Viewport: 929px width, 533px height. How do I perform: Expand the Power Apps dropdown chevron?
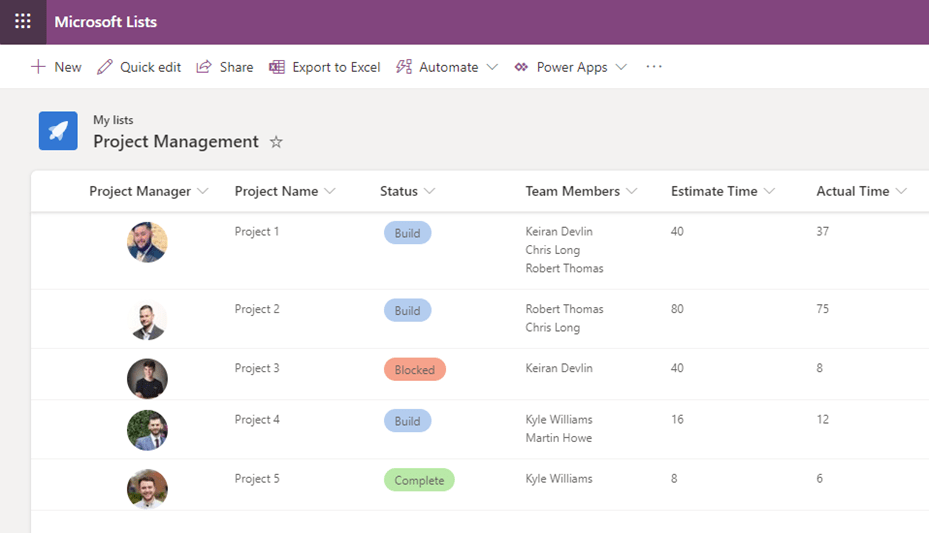[x=621, y=67]
